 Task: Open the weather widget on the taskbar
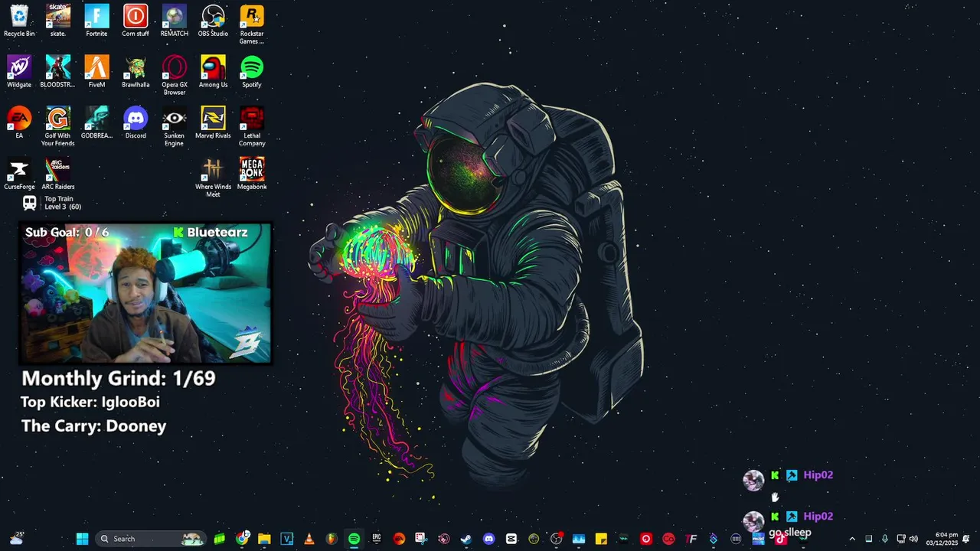pyautogui.click(x=17, y=539)
